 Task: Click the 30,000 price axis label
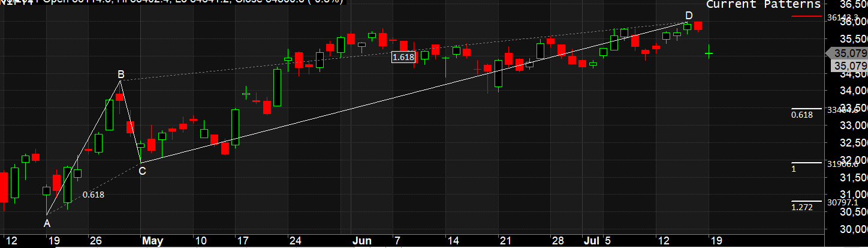click(x=854, y=229)
